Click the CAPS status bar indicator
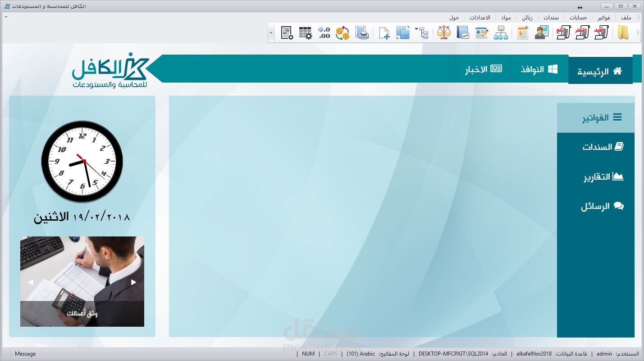Screen dimensions: 644x361 [x=330, y=354]
